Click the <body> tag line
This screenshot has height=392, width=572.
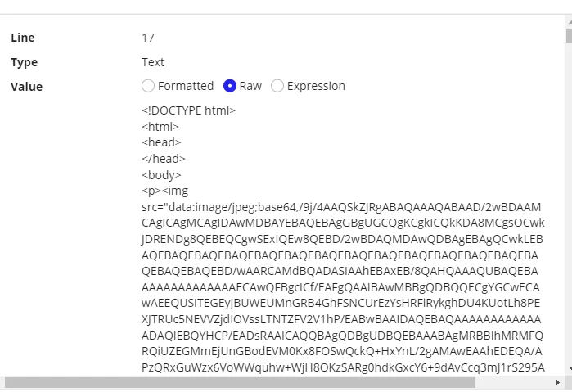[161, 175]
